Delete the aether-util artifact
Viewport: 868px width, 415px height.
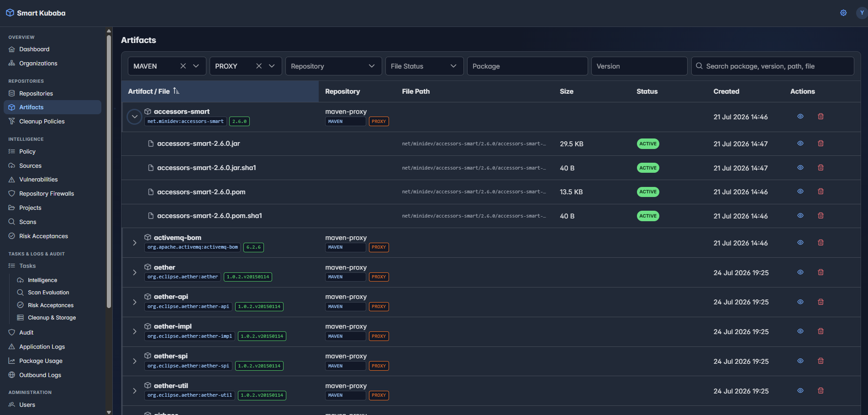[821, 391]
